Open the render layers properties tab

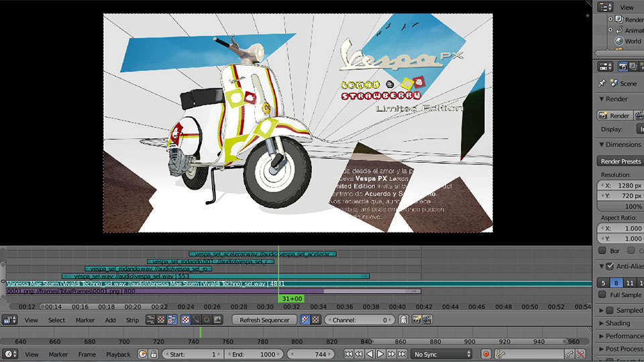[x=633, y=66]
